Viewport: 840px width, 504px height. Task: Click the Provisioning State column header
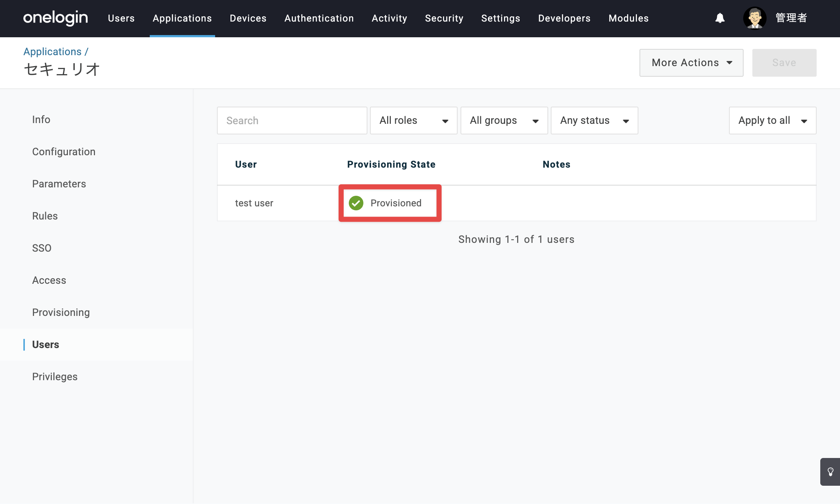[x=392, y=164]
